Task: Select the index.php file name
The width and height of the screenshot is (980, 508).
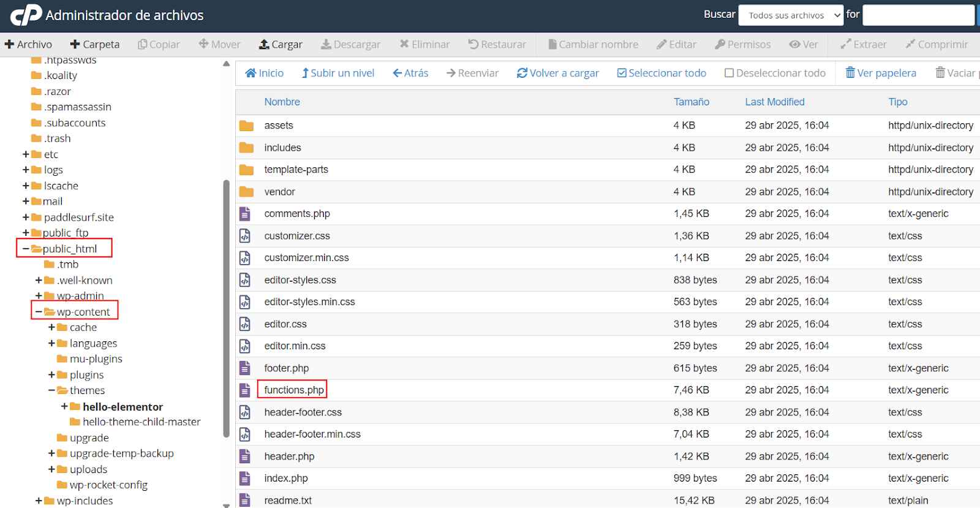Action: pyautogui.click(x=286, y=478)
